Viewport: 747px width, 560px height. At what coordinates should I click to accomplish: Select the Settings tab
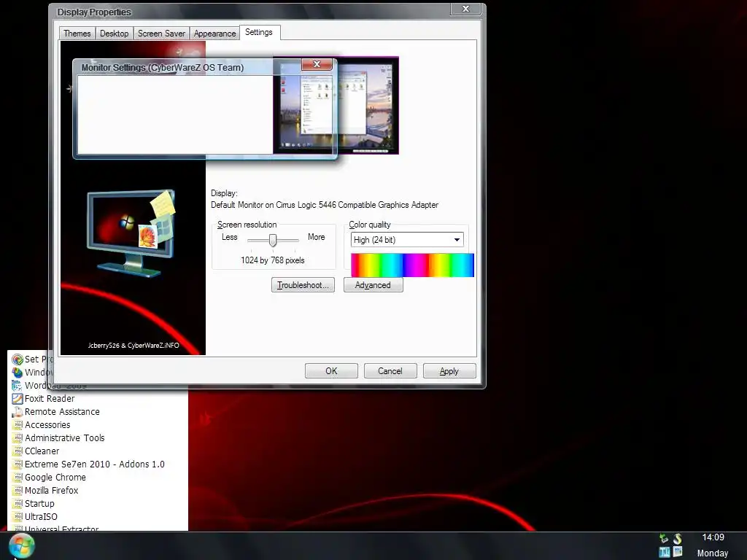pyautogui.click(x=259, y=32)
